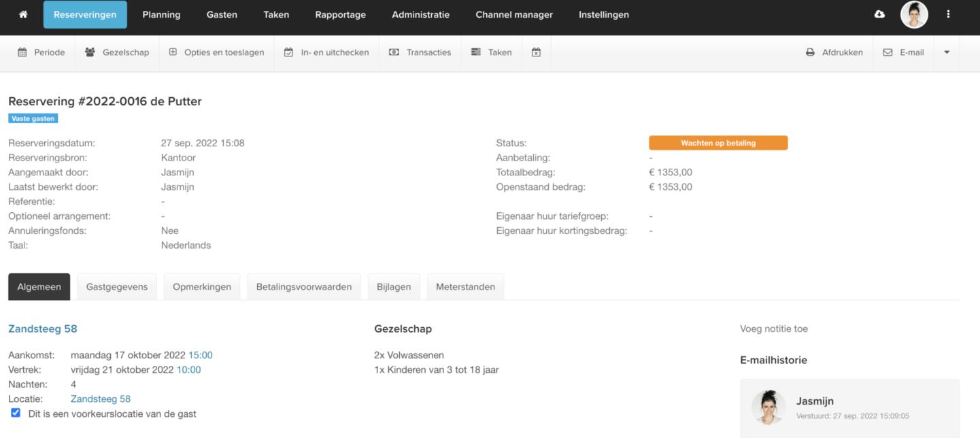The width and height of the screenshot is (980, 438).
Task: Open user profile avatar menu
Action: 914,14
